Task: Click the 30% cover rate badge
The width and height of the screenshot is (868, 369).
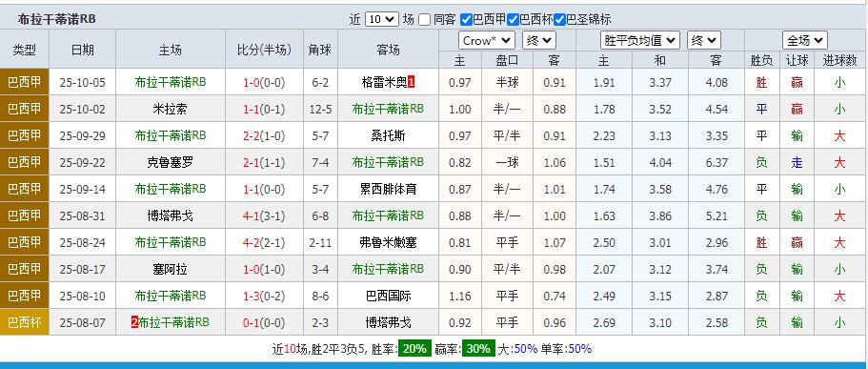Action: tap(478, 349)
